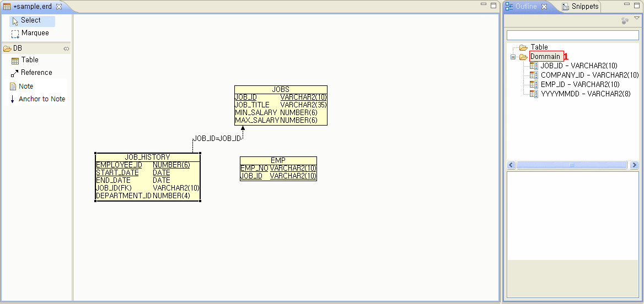
Task: Select the Marquee tool in palette
Action: [34, 33]
